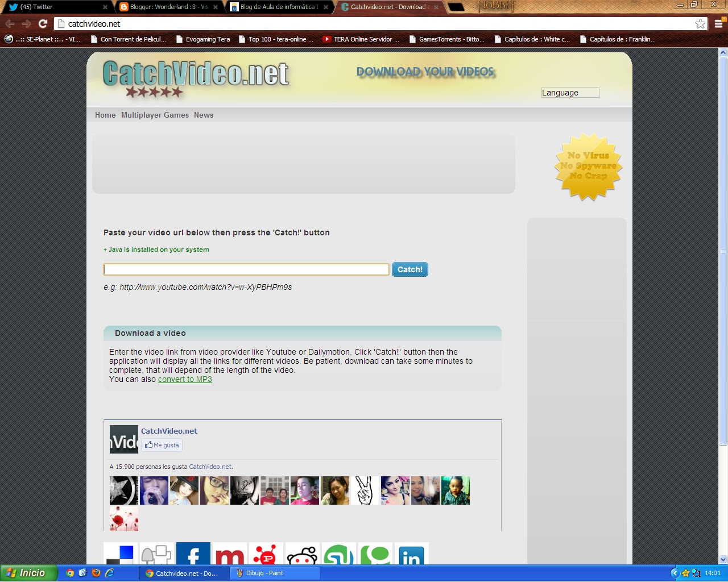Screen dimensions: 728x582
Task: Click the Firefox quick launch icon
Action: pos(96,573)
